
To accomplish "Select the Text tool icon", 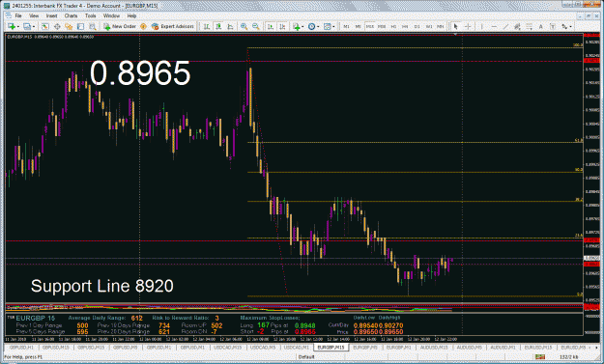I will pos(541,26).
